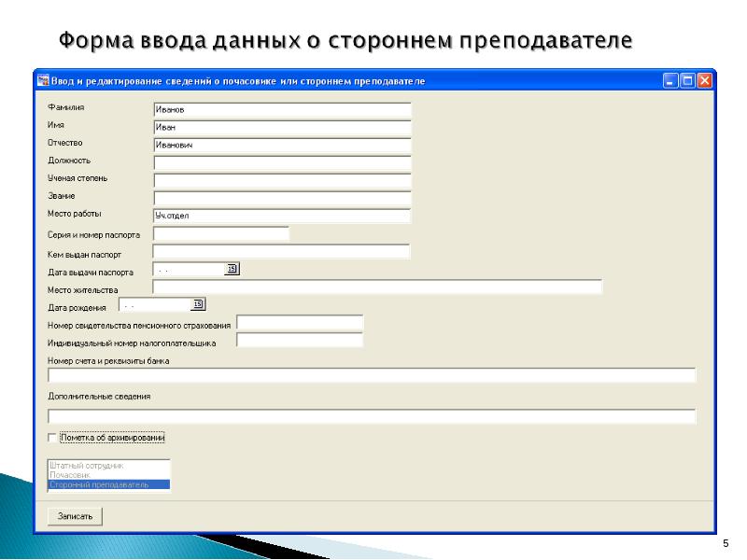Click the 'Фамилия' field containing Иванов

[282, 109]
